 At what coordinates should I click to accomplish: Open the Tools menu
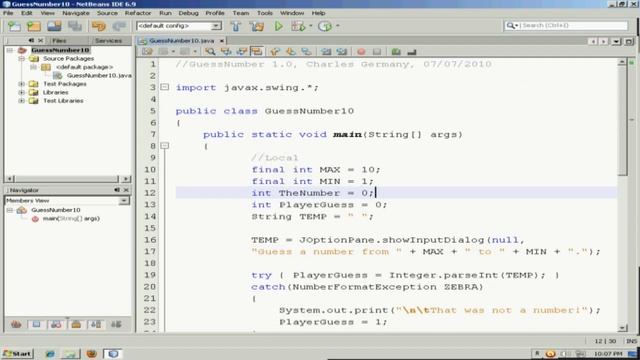[264, 13]
